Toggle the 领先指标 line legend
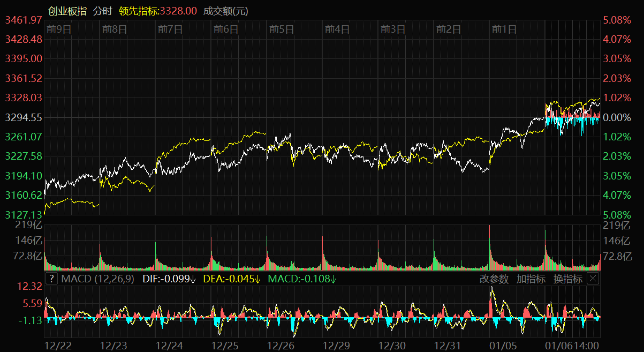The height and width of the screenshot is (352, 644). point(158,11)
